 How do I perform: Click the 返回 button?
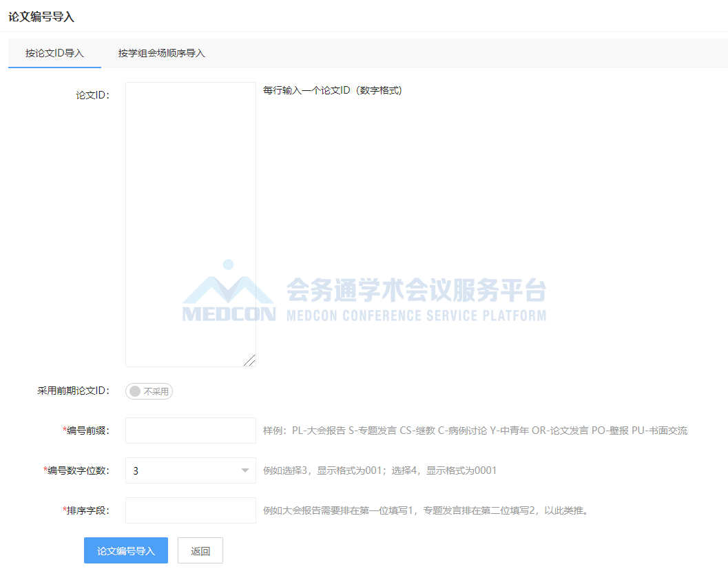(x=200, y=550)
